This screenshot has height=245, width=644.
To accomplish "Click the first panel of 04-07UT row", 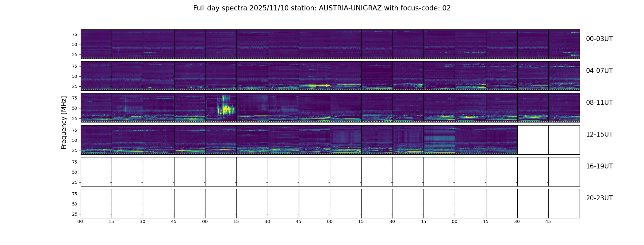I will point(96,76).
